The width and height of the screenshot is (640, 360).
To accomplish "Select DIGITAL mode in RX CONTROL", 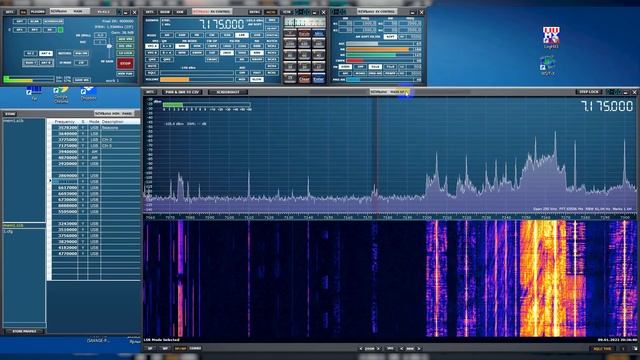I will point(272,35).
